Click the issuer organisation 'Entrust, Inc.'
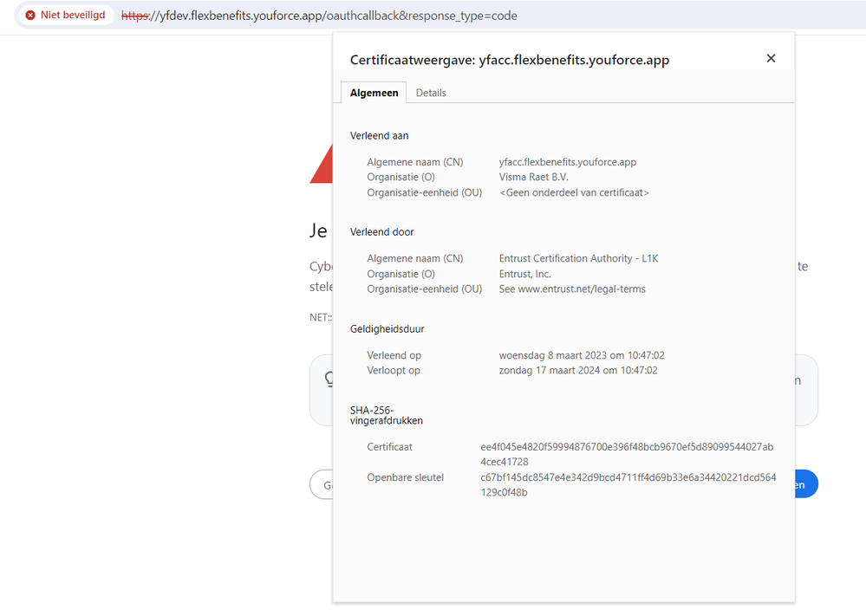The height and width of the screenshot is (616, 866). tap(525, 275)
